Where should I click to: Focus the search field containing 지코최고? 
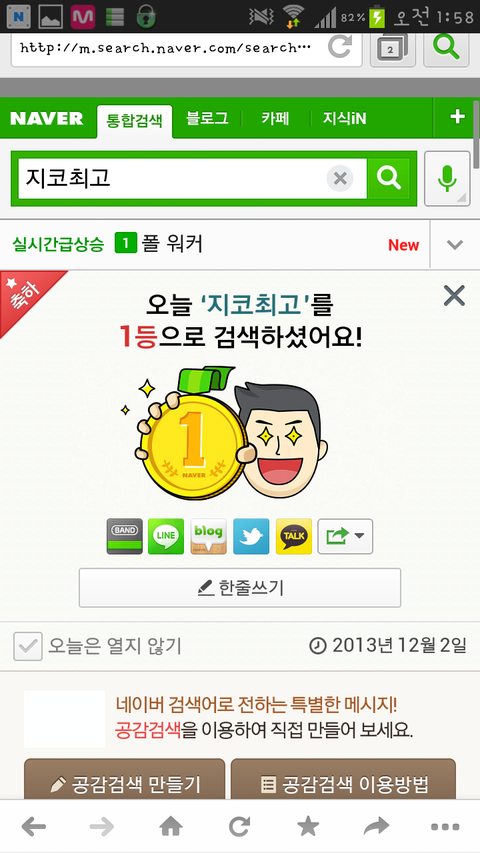click(172, 178)
